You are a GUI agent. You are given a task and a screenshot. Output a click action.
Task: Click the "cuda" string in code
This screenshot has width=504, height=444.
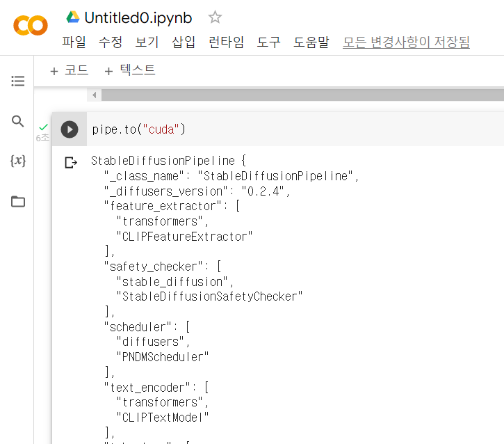pos(161,129)
